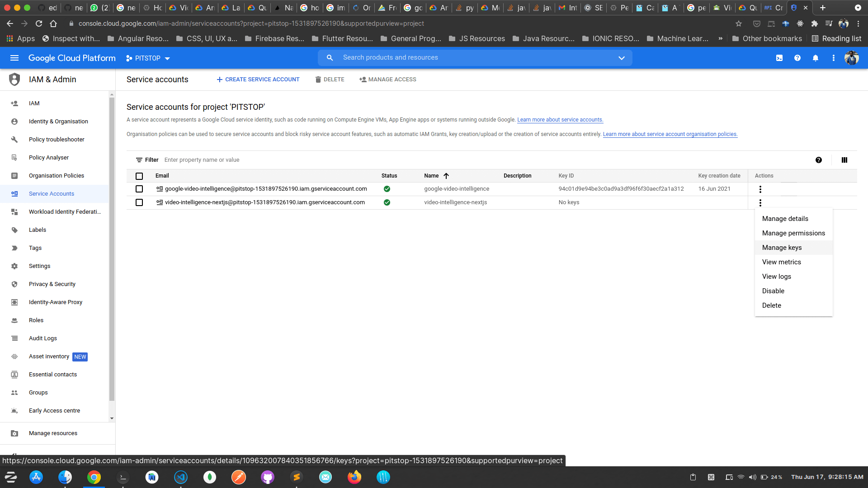Check the google-video-intelligence account checkbox
This screenshot has height=488, width=868.
pos(139,189)
